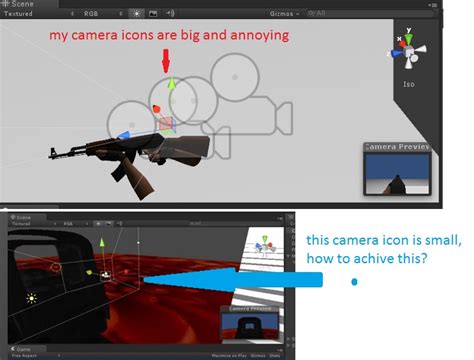Click the green Y move handle arrow in upper scene
This screenshot has width=474, height=360.
pos(171,83)
